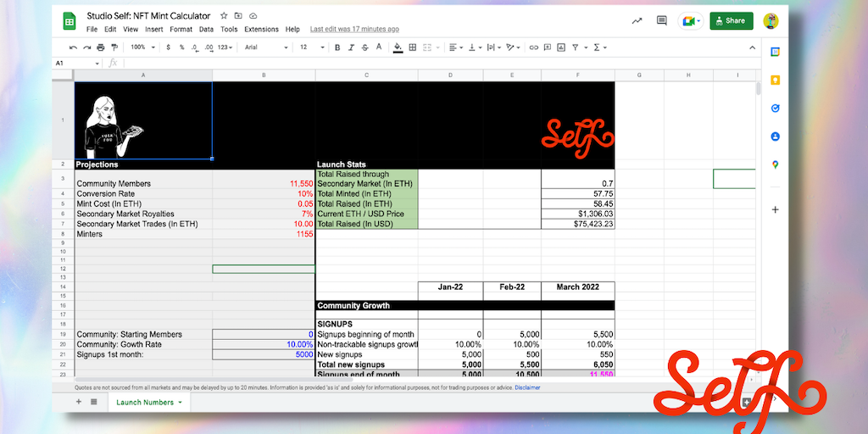Viewport: 868px width, 434px height.
Task: Insert a link using toolbar icon
Action: pyautogui.click(x=534, y=47)
